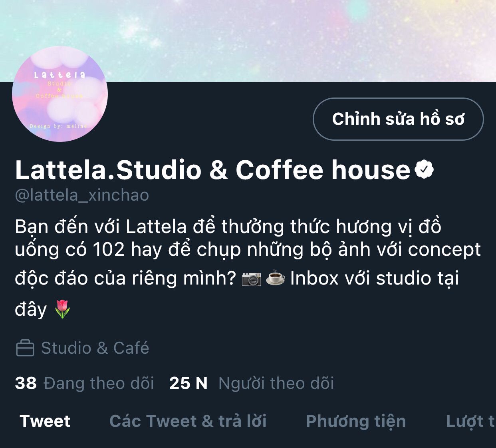Viewport: 496px width, 448px height.
Task: Tap the verified badge next to profile name
Action: pyautogui.click(x=424, y=169)
